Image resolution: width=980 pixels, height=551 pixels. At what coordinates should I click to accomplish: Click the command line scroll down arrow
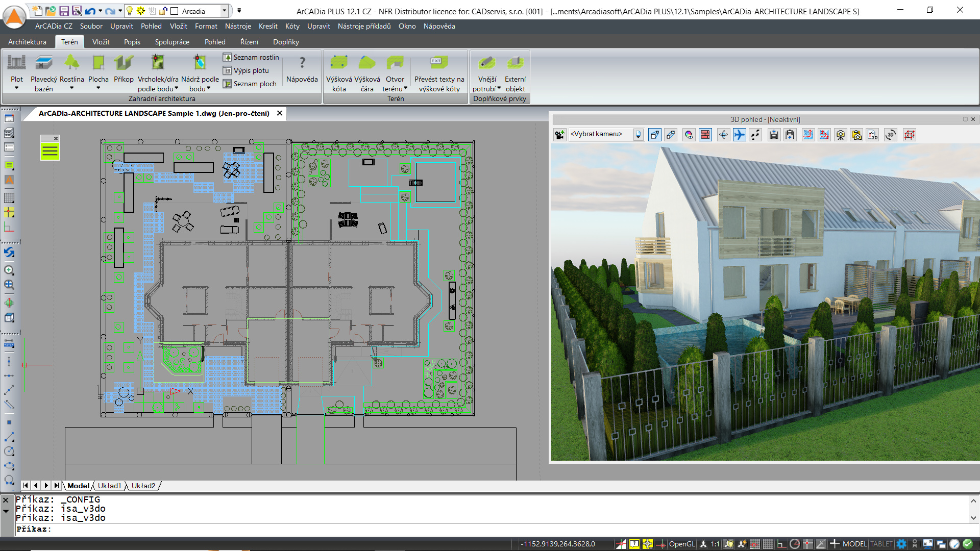tap(973, 518)
